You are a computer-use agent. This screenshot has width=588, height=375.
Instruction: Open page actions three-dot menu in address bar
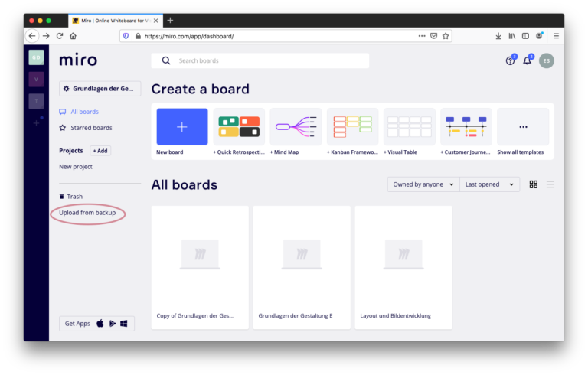click(422, 36)
